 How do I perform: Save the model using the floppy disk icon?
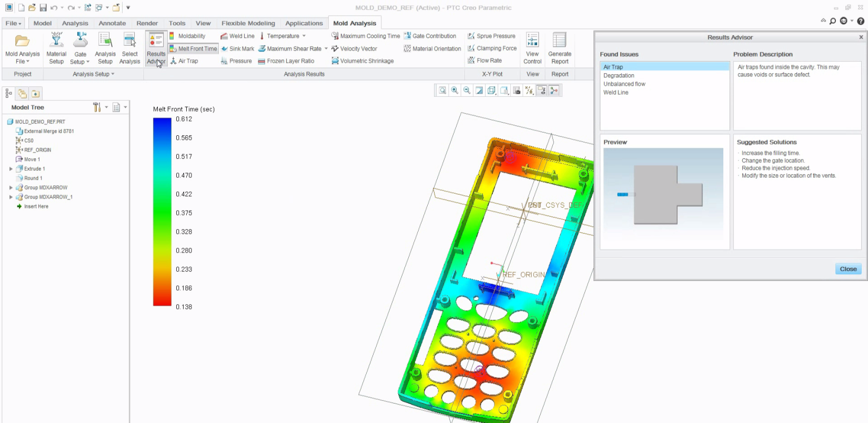click(x=43, y=7)
